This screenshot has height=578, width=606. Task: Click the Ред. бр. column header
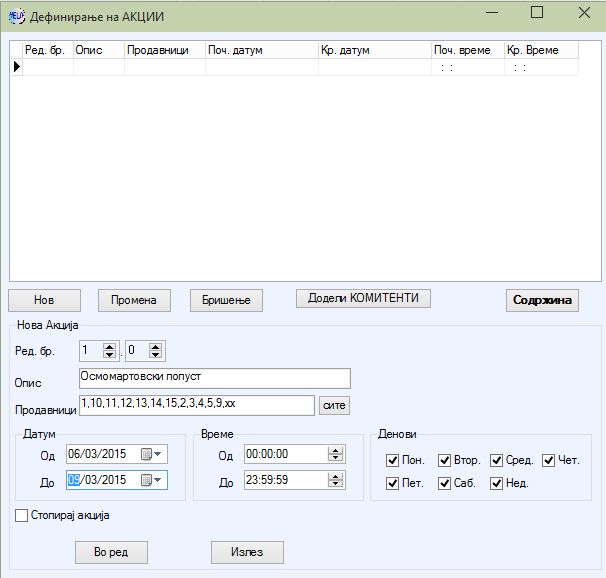48,50
